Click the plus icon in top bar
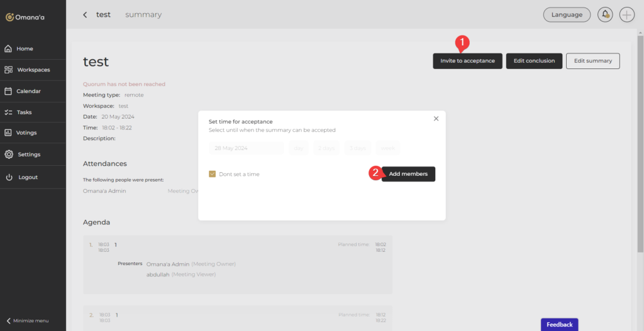The image size is (644, 331). tap(626, 14)
